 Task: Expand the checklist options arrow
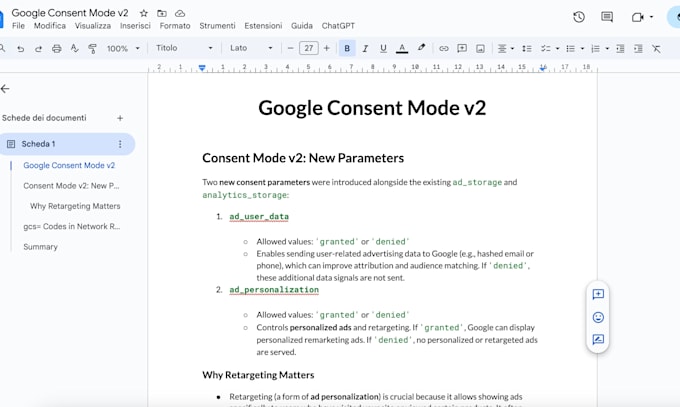tap(557, 49)
